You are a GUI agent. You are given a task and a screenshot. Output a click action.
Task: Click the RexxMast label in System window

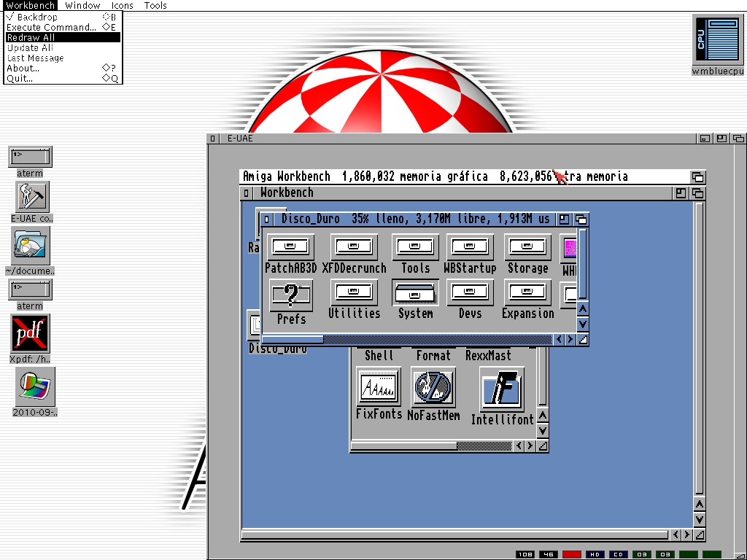pos(488,355)
